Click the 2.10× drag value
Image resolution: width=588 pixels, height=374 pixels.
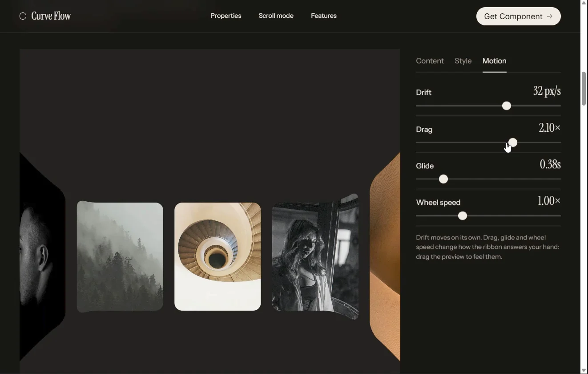click(549, 128)
